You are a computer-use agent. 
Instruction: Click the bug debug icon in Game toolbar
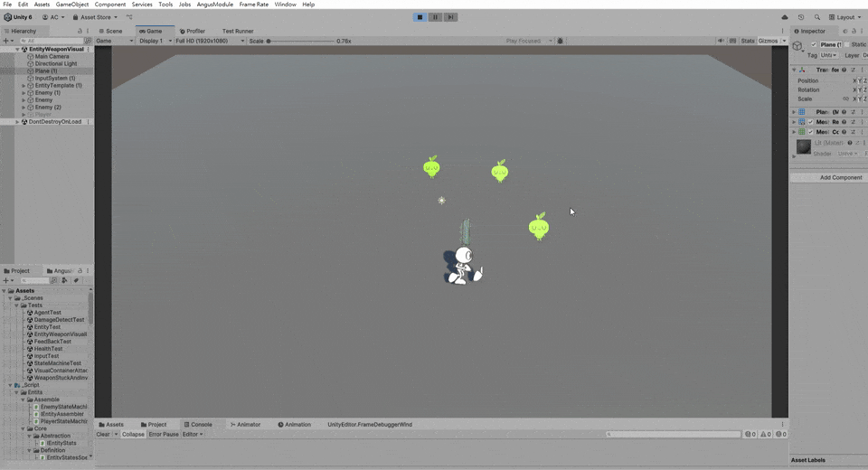[561, 41]
